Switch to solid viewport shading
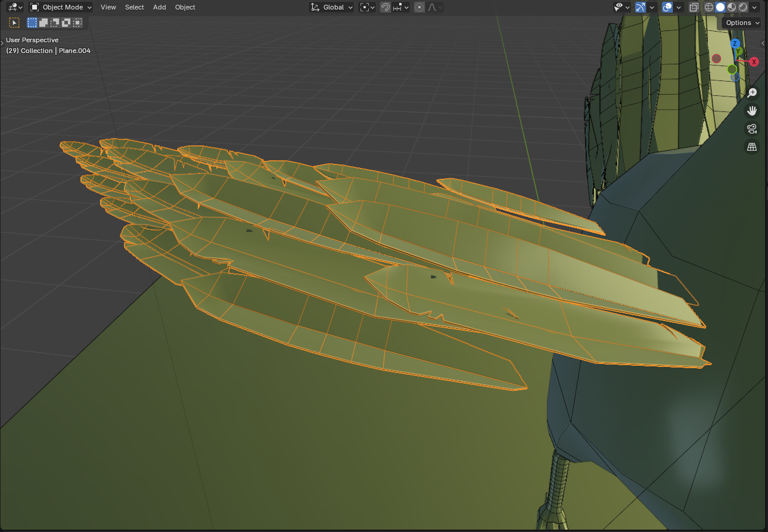Image resolution: width=768 pixels, height=532 pixels. point(720,7)
